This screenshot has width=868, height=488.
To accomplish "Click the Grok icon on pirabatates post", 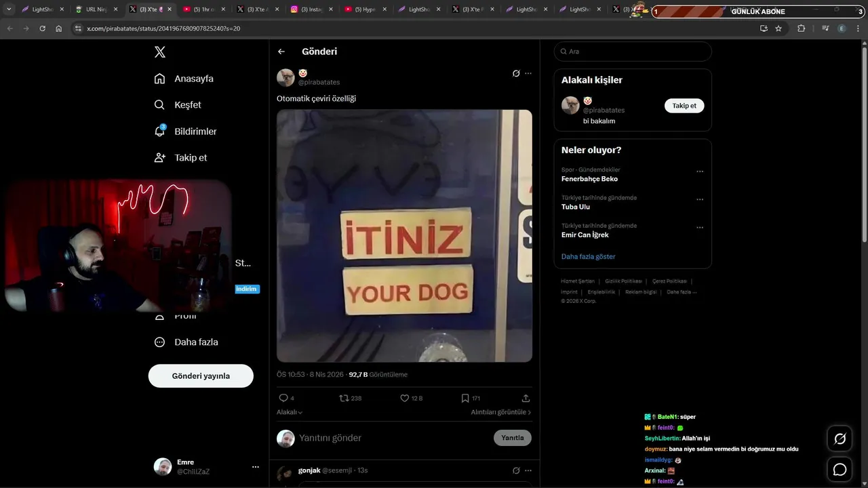I will [516, 73].
